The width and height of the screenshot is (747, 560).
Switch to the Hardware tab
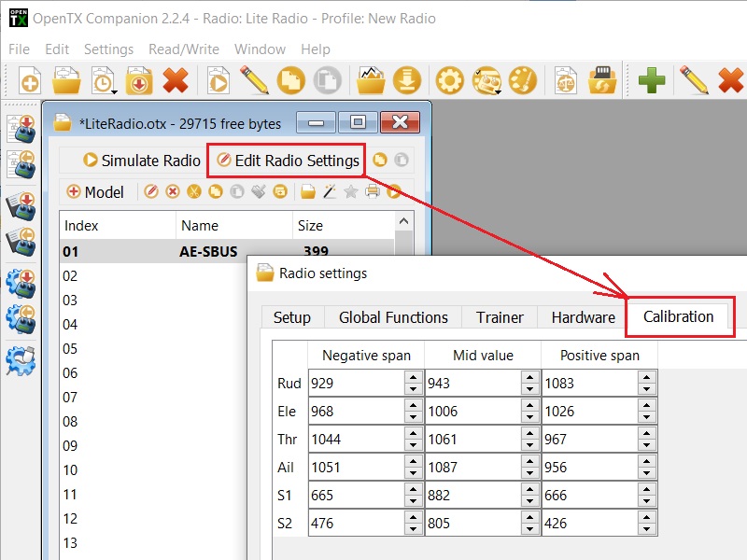[583, 317]
